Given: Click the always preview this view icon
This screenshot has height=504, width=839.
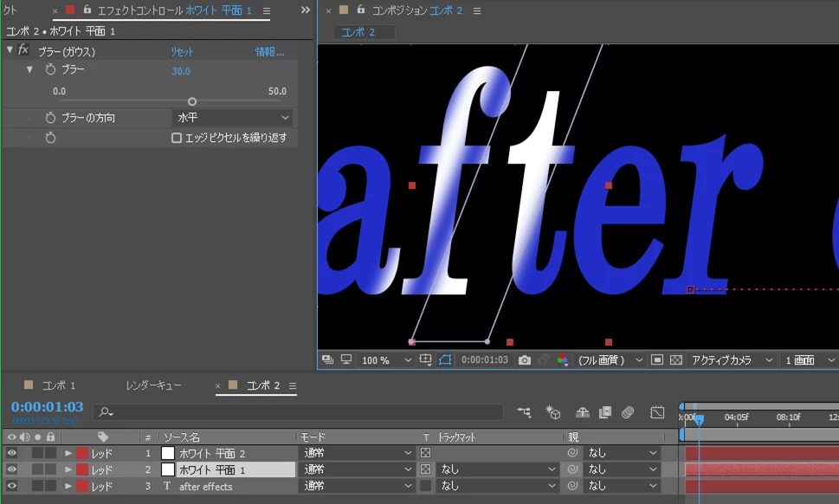Looking at the screenshot, I should (327, 360).
